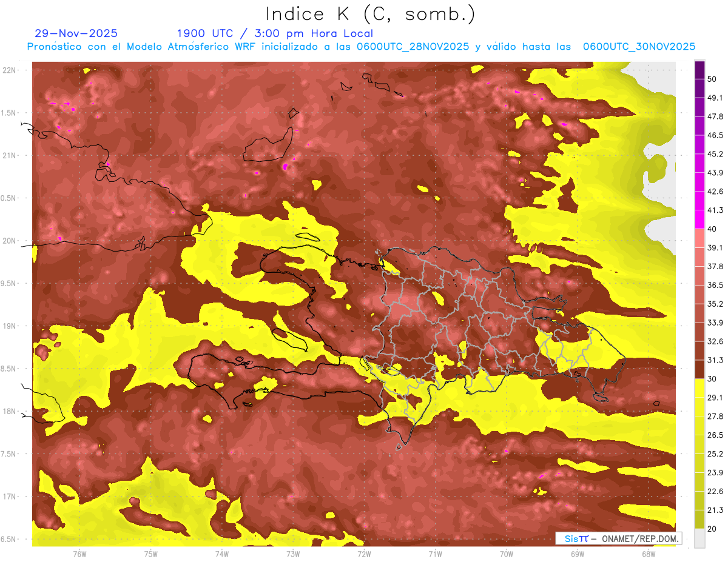Click the latitude label '17N'
This screenshot has width=728, height=562.
point(10,497)
